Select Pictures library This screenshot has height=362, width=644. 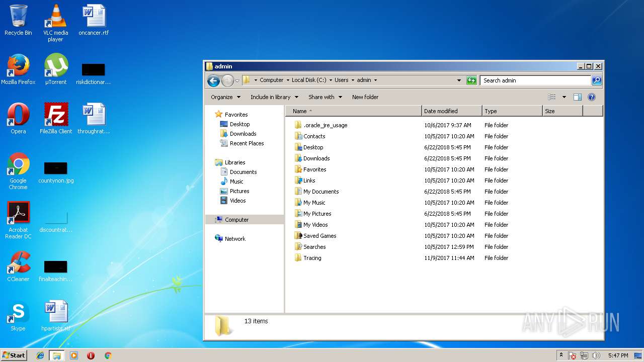coord(239,191)
